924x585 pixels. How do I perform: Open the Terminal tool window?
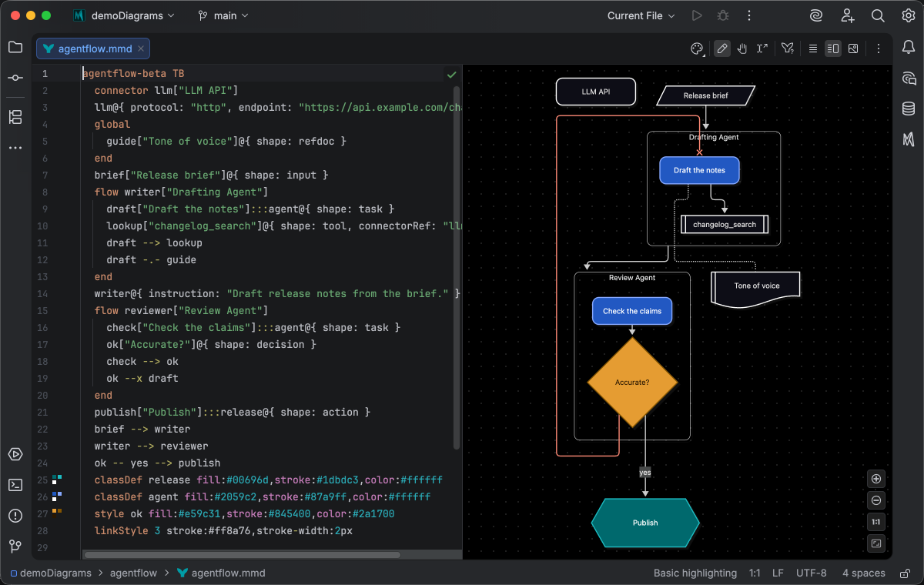[x=15, y=485]
